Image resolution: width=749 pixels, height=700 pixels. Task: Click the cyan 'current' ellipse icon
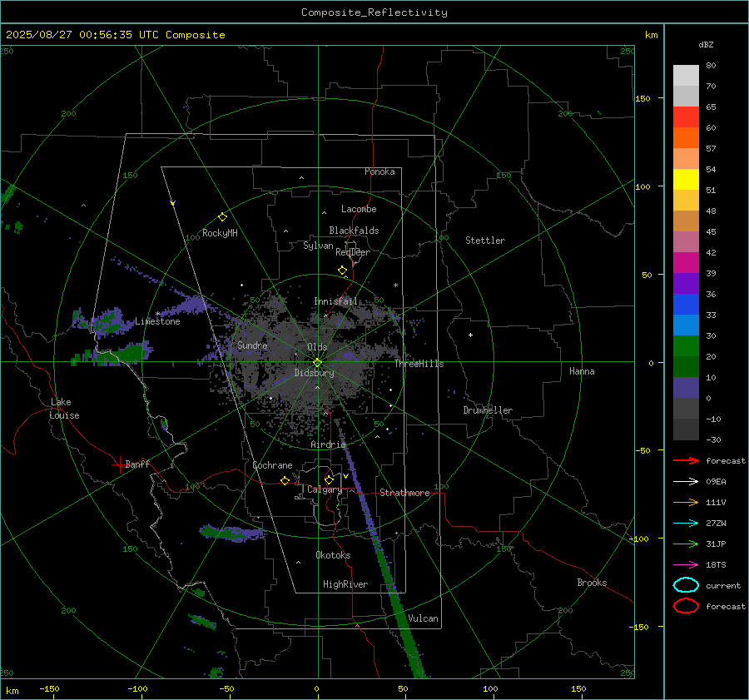tap(686, 585)
